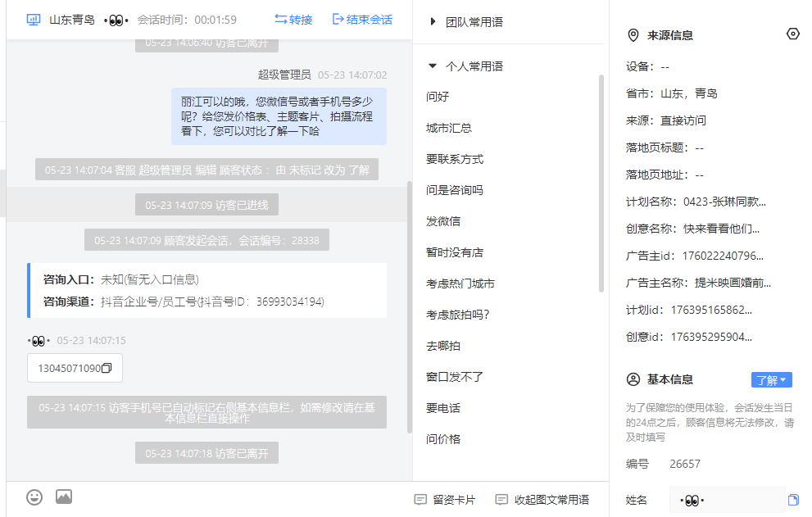Click 计划id value 176395165862...
Image resolution: width=812 pixels, height=517 pixels.
coord(711,310)
